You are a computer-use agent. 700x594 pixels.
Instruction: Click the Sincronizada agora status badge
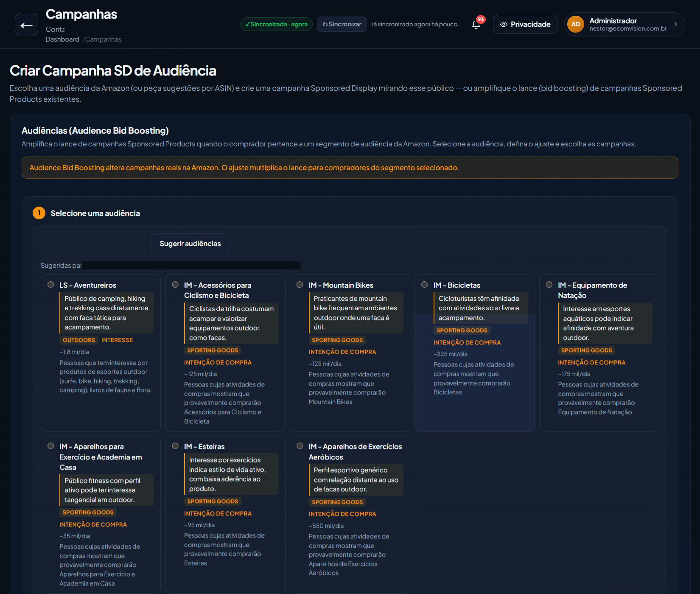(276, 24)
